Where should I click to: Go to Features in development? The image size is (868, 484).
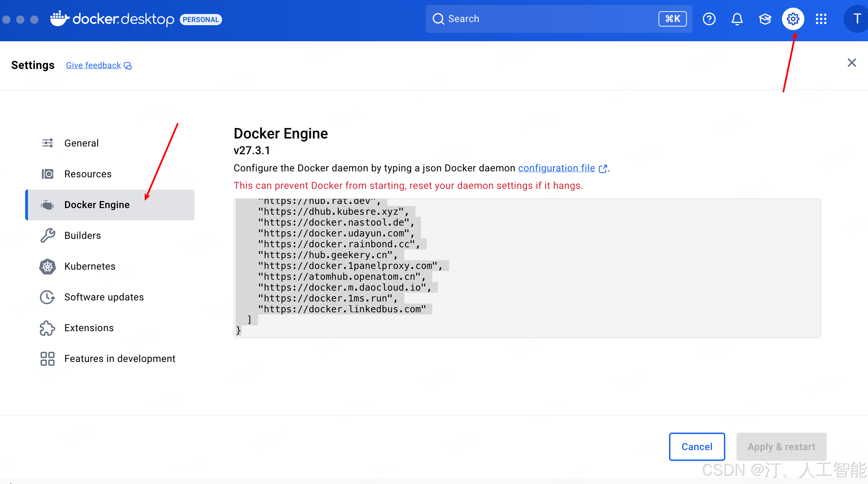[x=120, y=359]
